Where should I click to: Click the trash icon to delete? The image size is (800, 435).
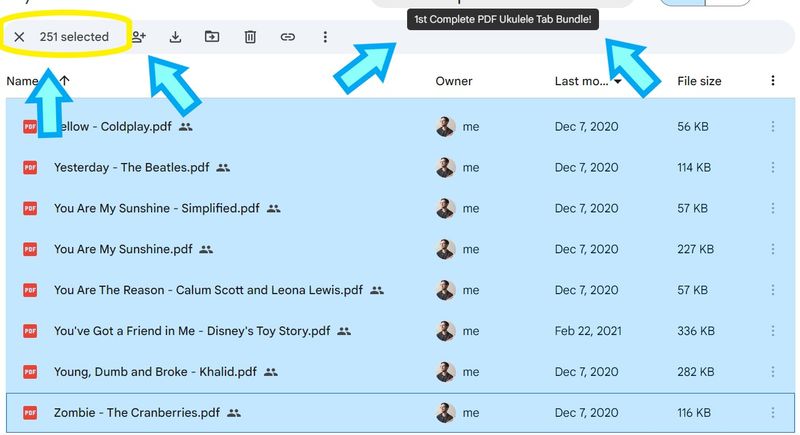(250, 37)
